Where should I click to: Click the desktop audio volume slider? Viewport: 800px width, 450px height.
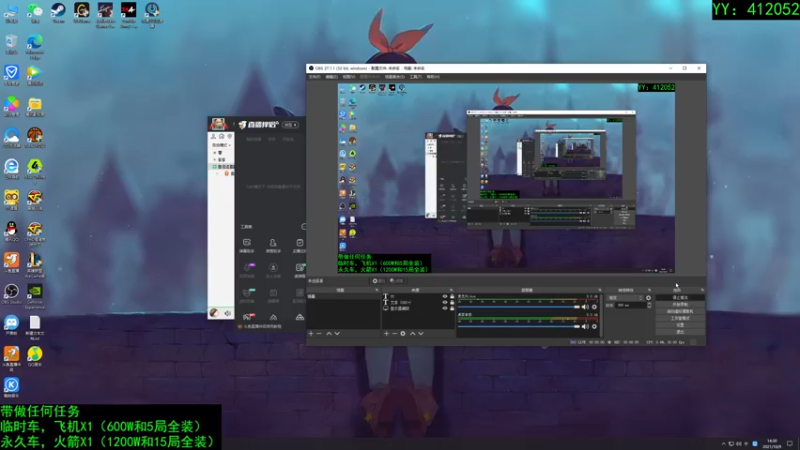(519, 327)
